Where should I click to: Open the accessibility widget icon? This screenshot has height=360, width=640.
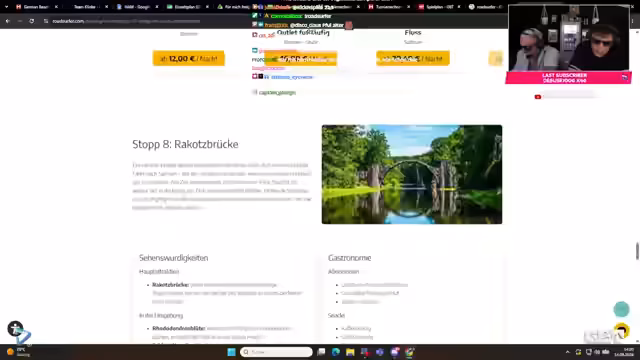pos(15,329)
